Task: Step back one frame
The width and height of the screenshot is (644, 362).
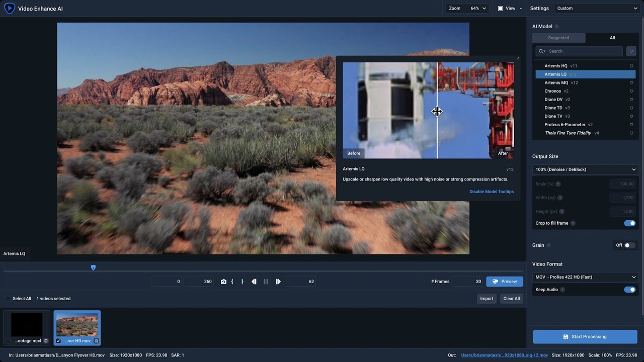Action: [x=254, y=282]
